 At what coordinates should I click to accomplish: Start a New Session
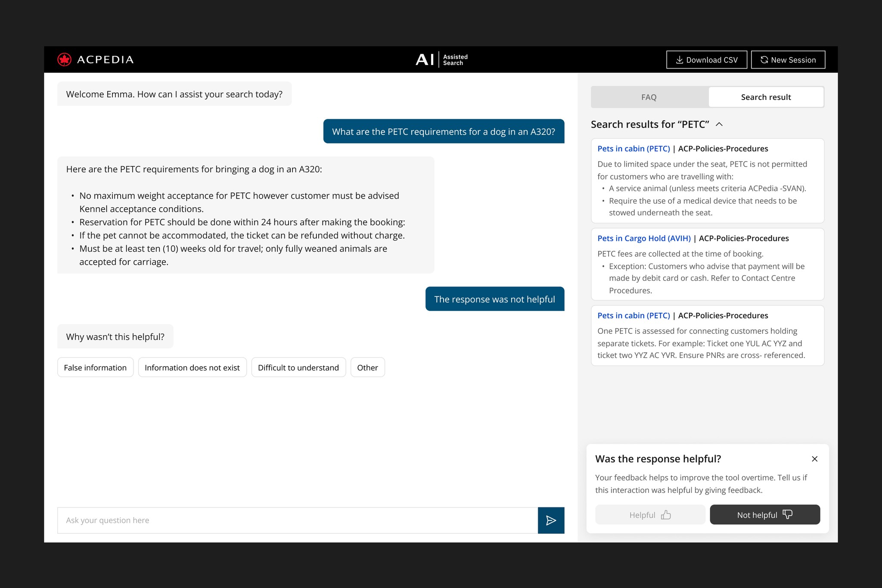pos(788,60)
